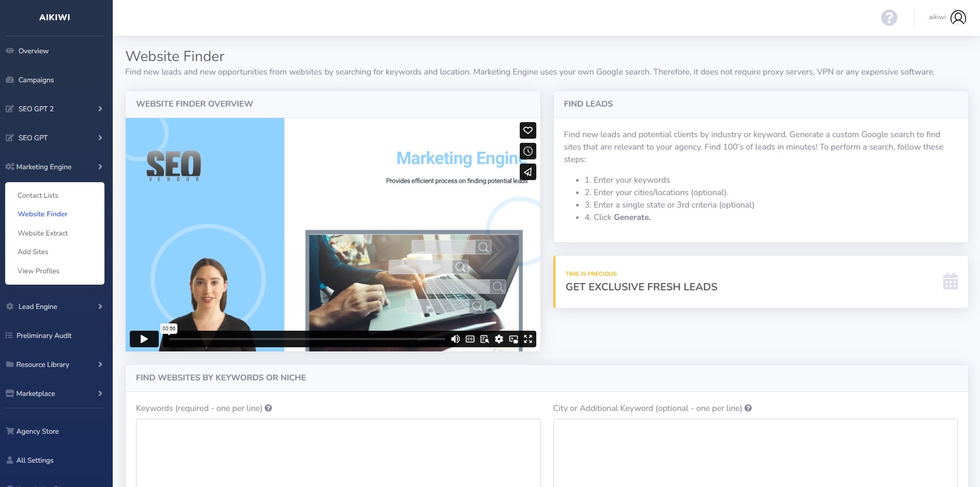Add video to Watch Later clock icon
Image resolution: width=980 pixels, height=487 pixels.
(528, 151)
